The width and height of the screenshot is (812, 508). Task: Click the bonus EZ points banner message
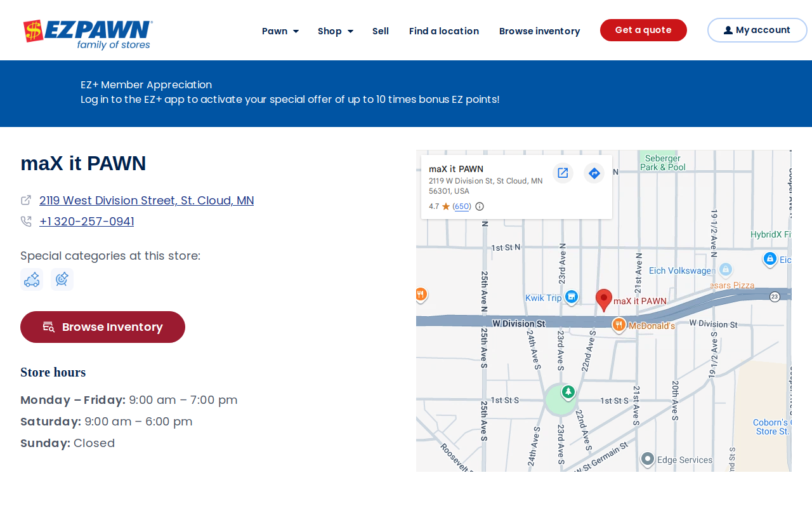pos(290,100)
